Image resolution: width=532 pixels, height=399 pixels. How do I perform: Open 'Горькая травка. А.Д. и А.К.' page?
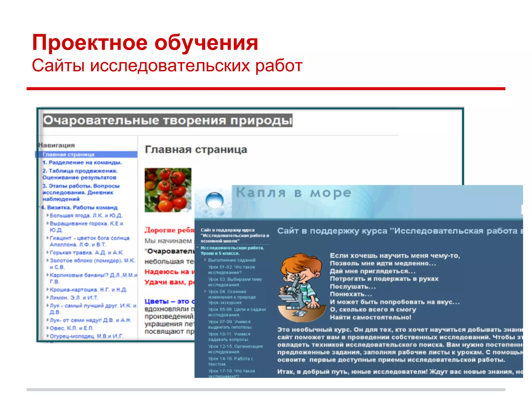coord(87,252)
